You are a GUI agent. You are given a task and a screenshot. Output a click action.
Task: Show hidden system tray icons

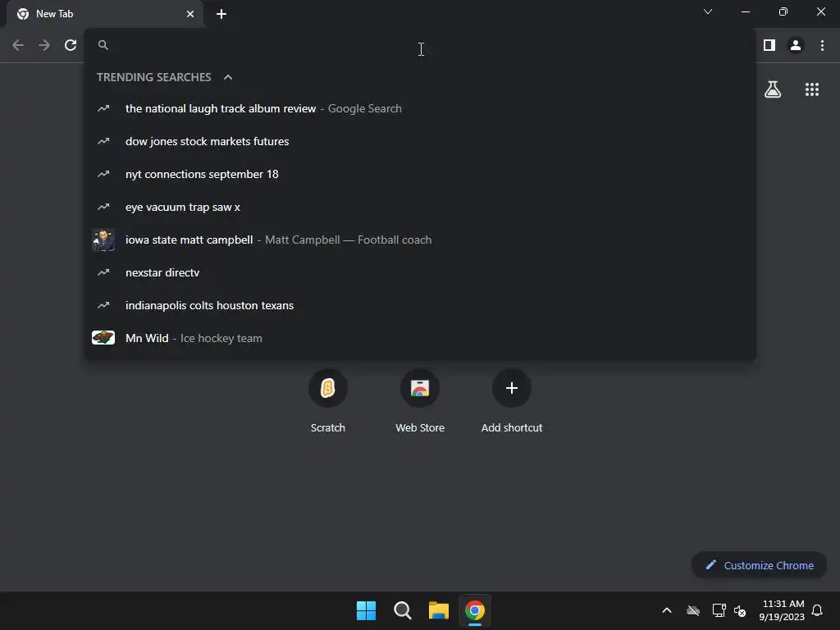(667, 610)
